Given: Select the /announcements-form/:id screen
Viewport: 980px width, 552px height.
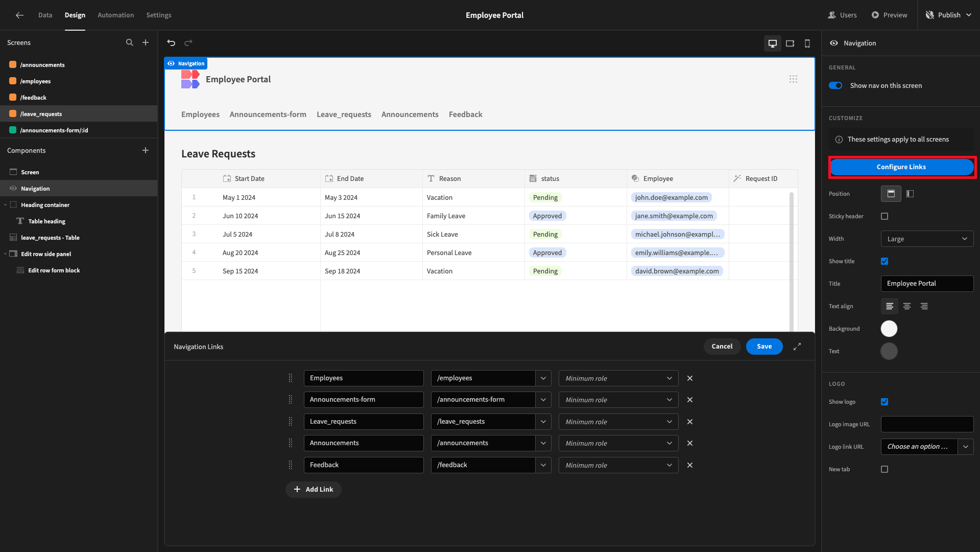Looking at the screenshot, I should [79, 130].
